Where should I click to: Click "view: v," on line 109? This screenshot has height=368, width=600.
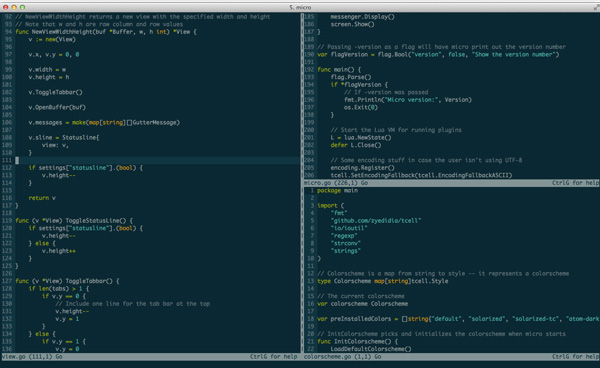(55, 145)
